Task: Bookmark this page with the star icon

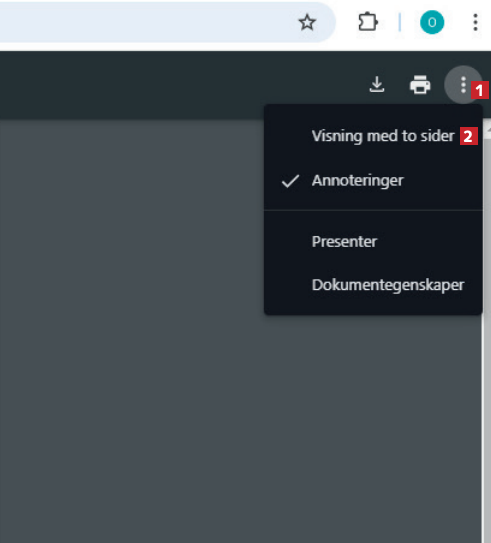Action: click(307, 23)
